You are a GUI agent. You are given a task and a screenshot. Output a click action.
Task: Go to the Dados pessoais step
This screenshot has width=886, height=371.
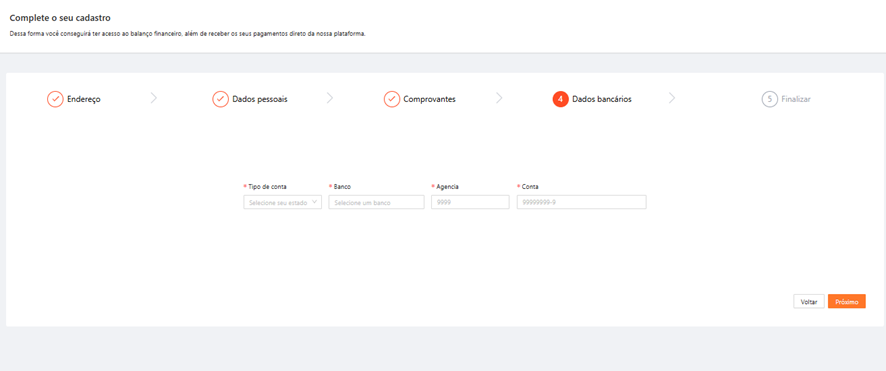pyautogui.click(x=260, y=99)
